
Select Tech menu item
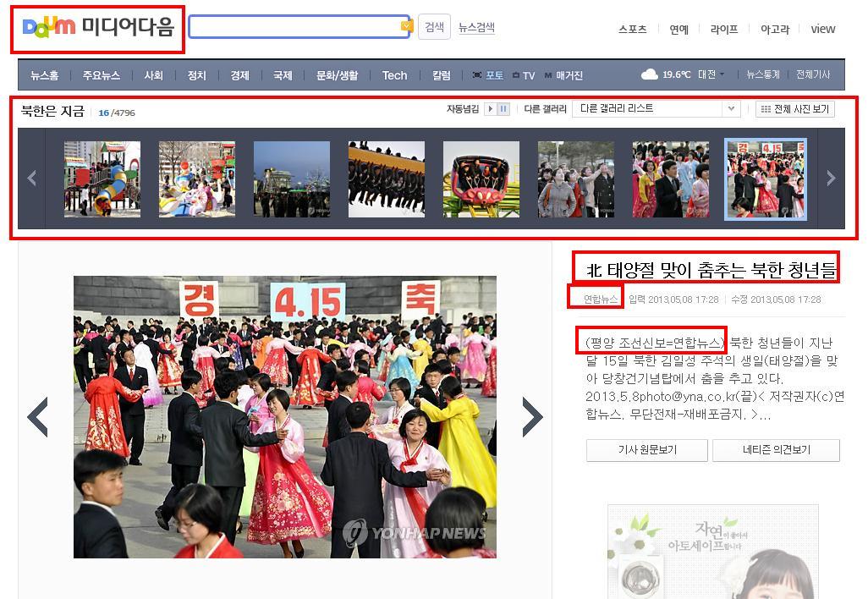point(394,75)
